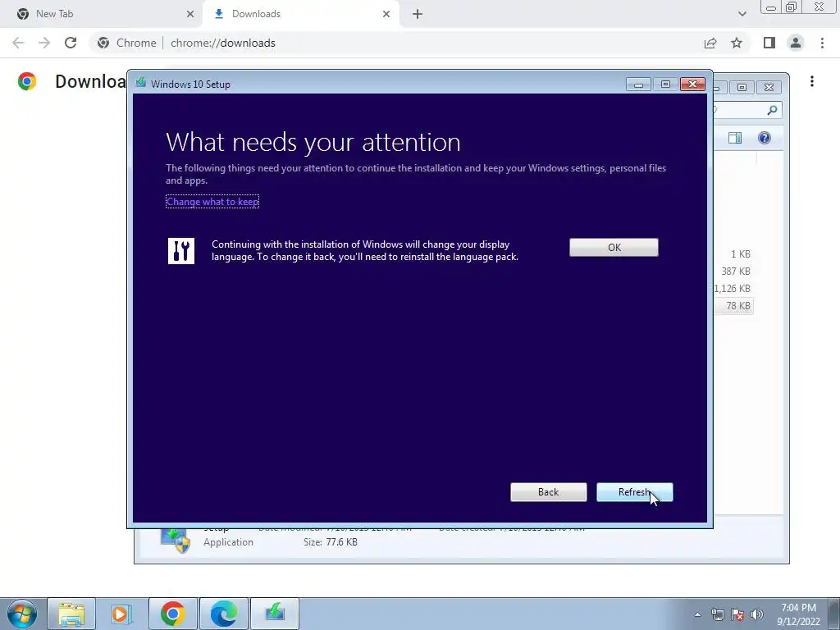Go forward in Chrome navigation

tap(44, 43)
